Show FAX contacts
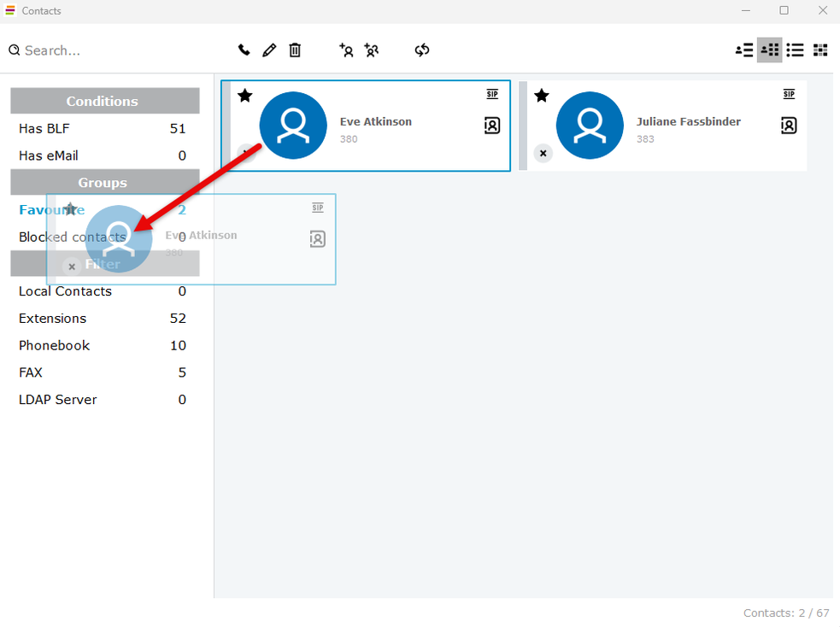 tap(31, 372)
